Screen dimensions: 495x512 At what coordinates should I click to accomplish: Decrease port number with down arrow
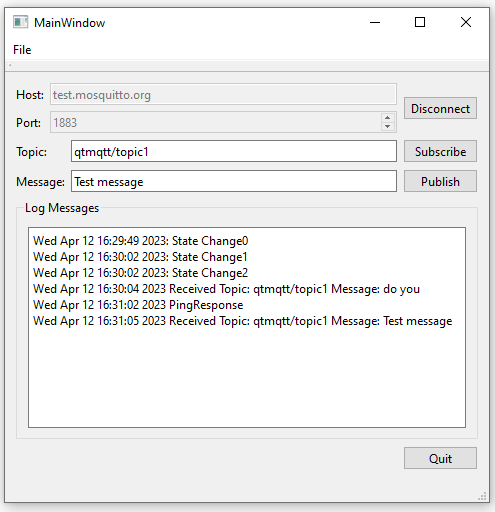tap(387, 127)
